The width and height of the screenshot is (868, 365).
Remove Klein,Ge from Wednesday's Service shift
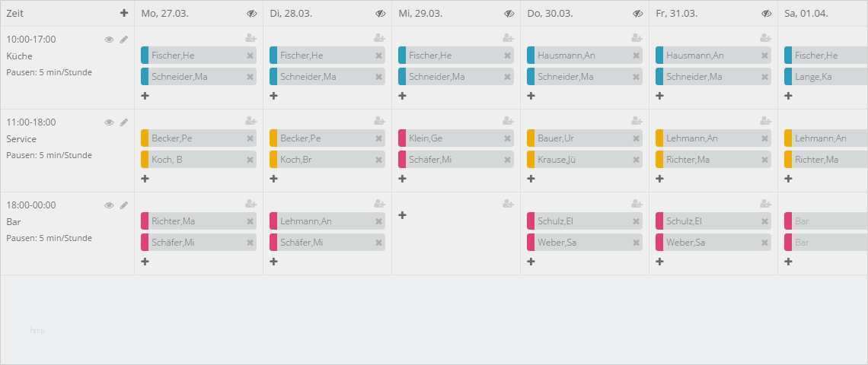508,138
